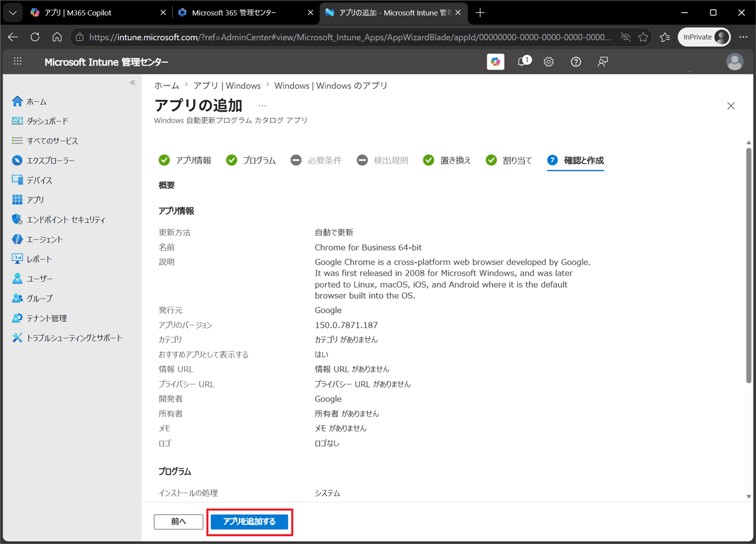
Task: Click the blade's vertical scrollbar thumb
Action: coord(748,265)
